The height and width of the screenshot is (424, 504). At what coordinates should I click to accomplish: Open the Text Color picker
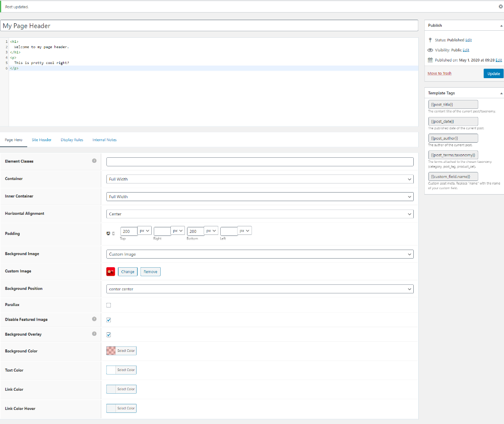121,370
